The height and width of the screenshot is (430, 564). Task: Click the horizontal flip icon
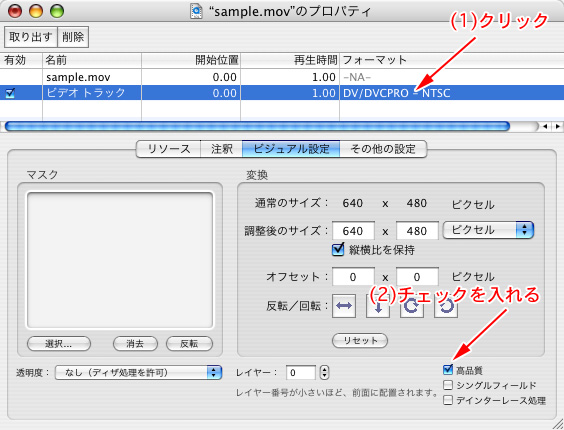(x=344, y=306)
